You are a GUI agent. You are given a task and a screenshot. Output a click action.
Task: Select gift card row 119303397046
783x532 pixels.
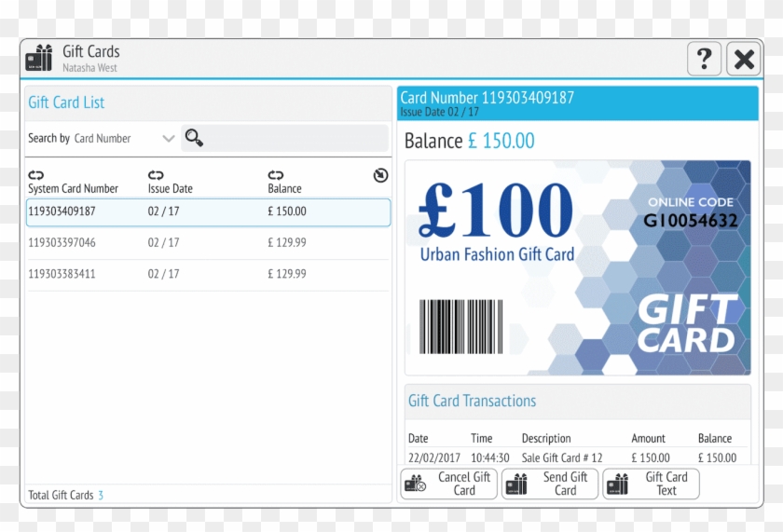tap(208, 243)
